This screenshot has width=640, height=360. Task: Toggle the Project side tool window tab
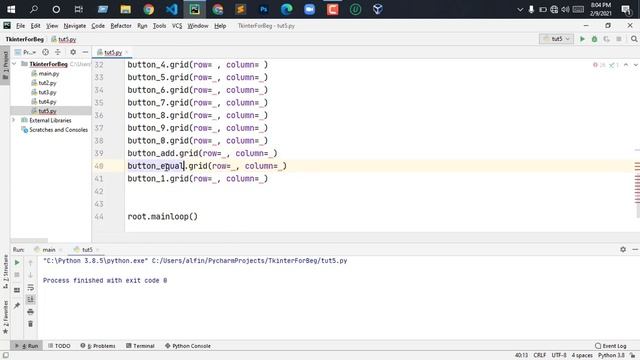pos(5,64)
